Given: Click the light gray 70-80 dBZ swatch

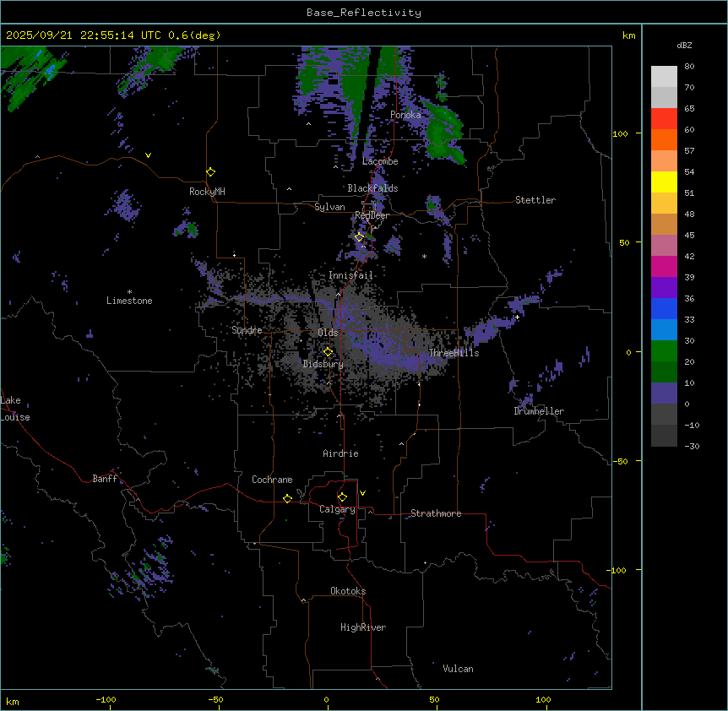Looking at the screenshot, I should pyautogui.click(x=664, y=76).
